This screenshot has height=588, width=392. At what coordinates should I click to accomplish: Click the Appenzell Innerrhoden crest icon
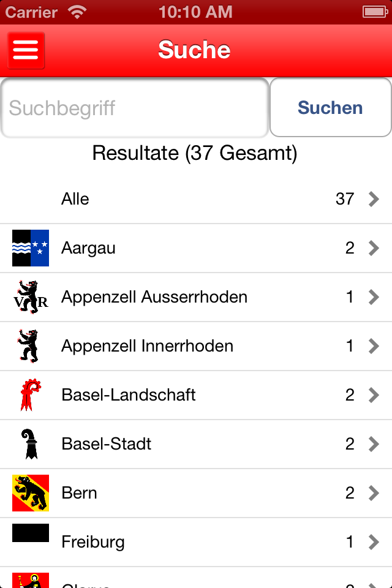30,345
